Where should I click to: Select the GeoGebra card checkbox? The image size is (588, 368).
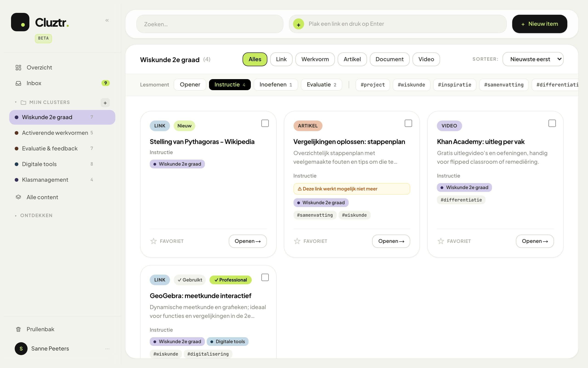(x=265, y=277)
